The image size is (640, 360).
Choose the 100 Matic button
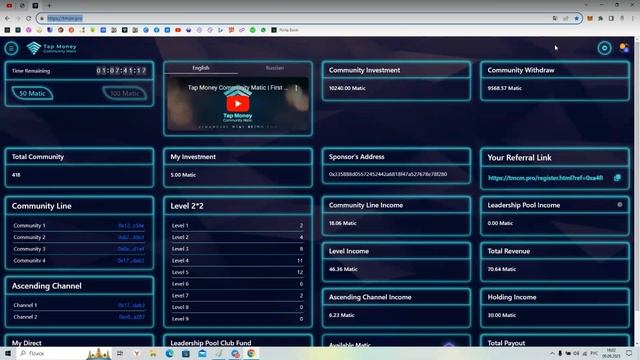pyautogui.click(x=124, y=93)
